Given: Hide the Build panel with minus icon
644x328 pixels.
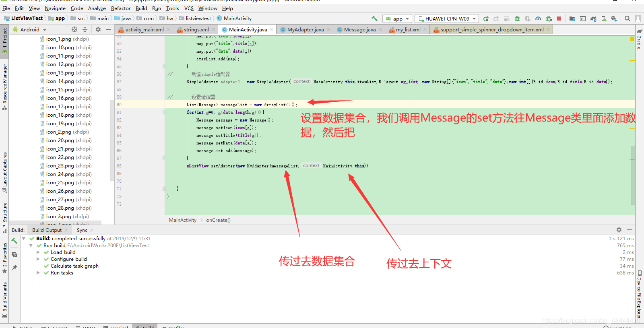Looking at the screenshot, I should (630, 230).
